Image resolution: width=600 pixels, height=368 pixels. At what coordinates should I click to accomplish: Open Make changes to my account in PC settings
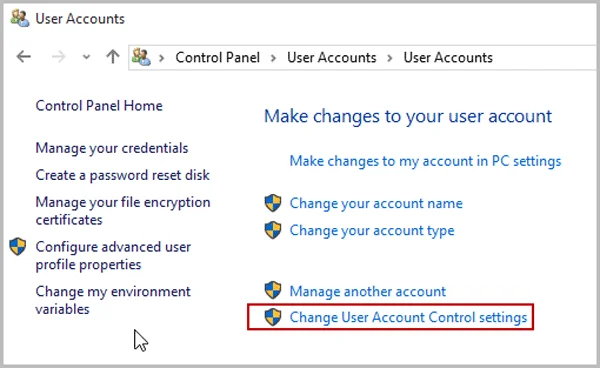(x=425, y=161)
